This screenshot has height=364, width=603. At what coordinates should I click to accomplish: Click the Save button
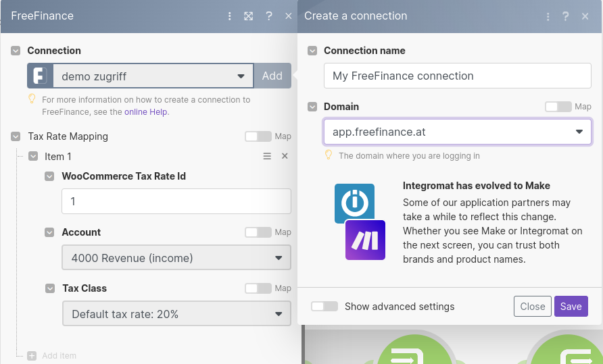point(571,307)
